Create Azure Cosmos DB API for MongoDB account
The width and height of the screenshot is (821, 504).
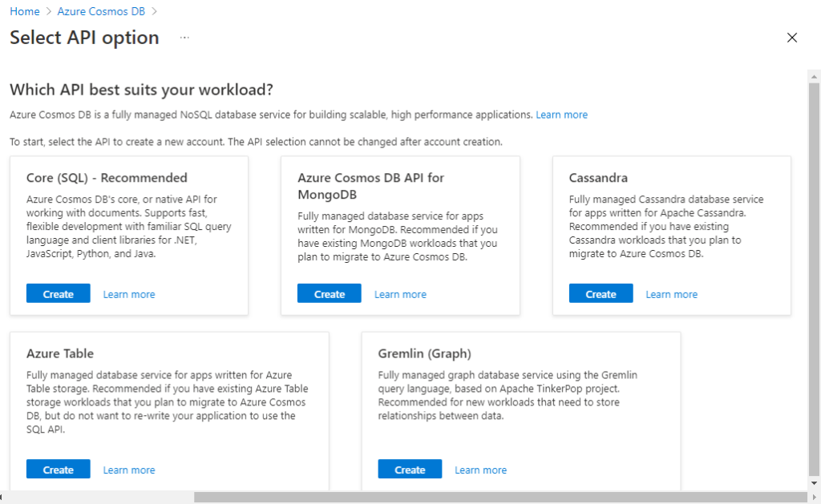pos(329,294)
